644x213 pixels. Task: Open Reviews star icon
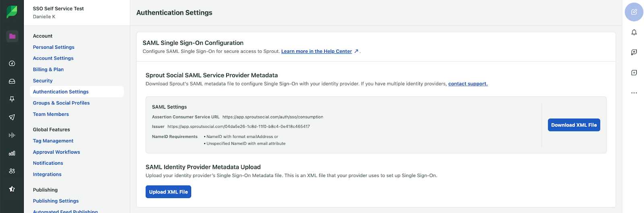12,189
